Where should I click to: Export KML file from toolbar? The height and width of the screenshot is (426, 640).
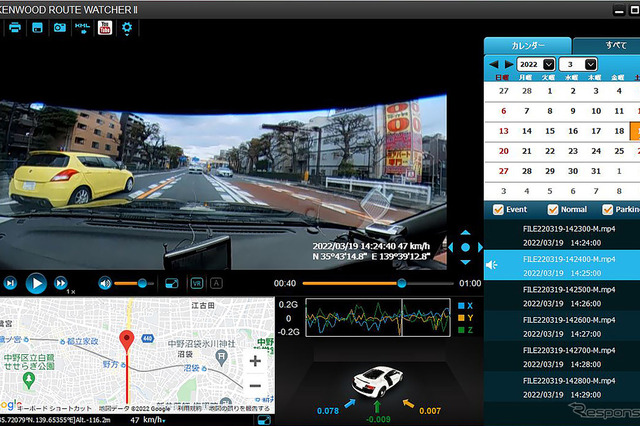(82, 28)
